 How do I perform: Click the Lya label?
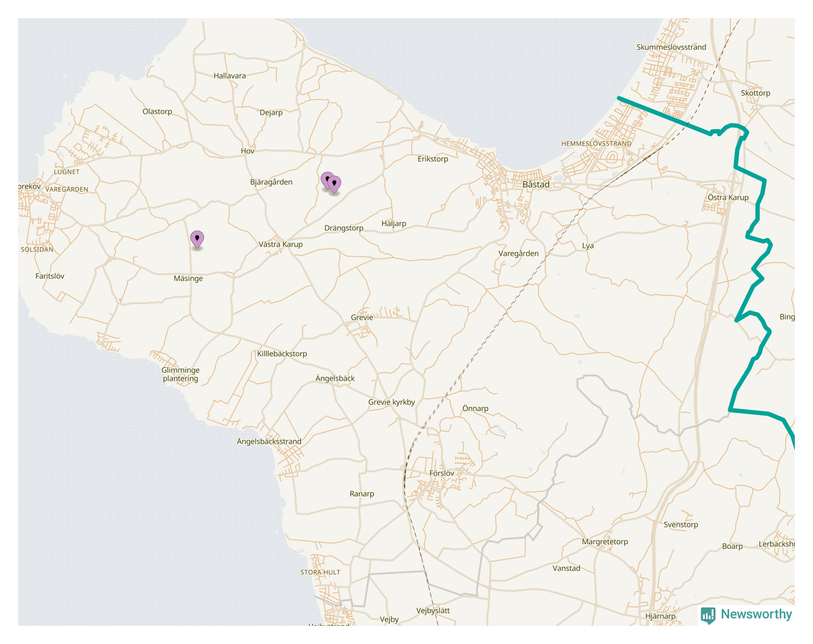[587, 246]
